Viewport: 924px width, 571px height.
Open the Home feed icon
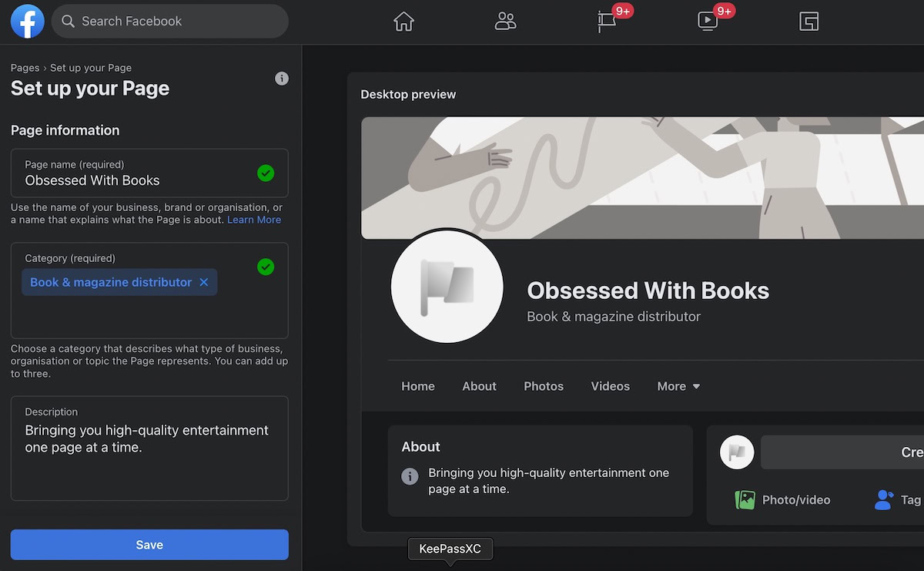coord(403,22)
